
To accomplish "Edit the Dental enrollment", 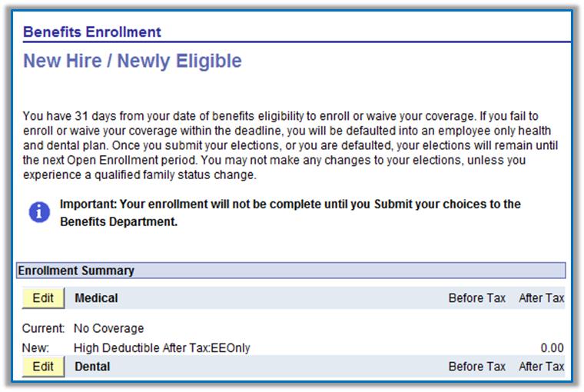I will click(x=43, y=367).
